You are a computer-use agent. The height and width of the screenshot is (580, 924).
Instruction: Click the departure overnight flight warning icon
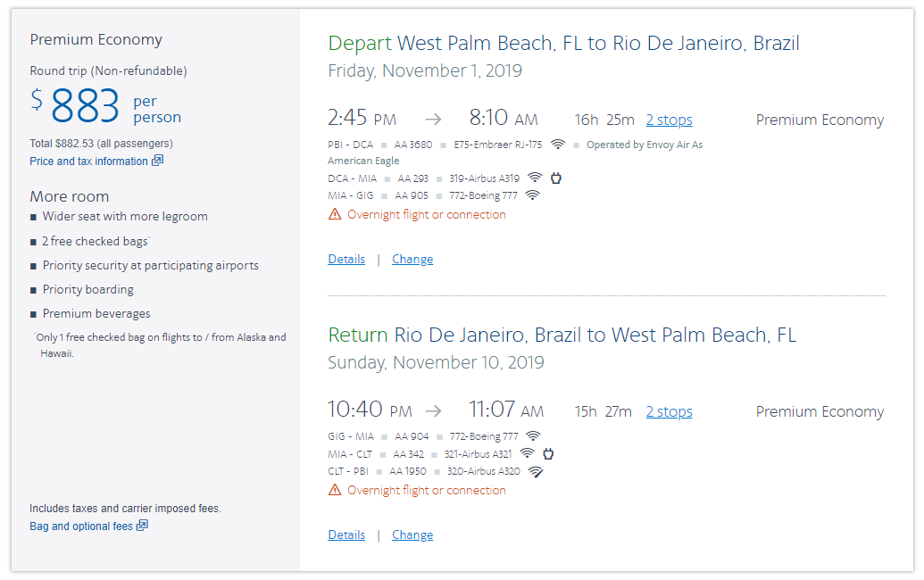coord(335,214)
